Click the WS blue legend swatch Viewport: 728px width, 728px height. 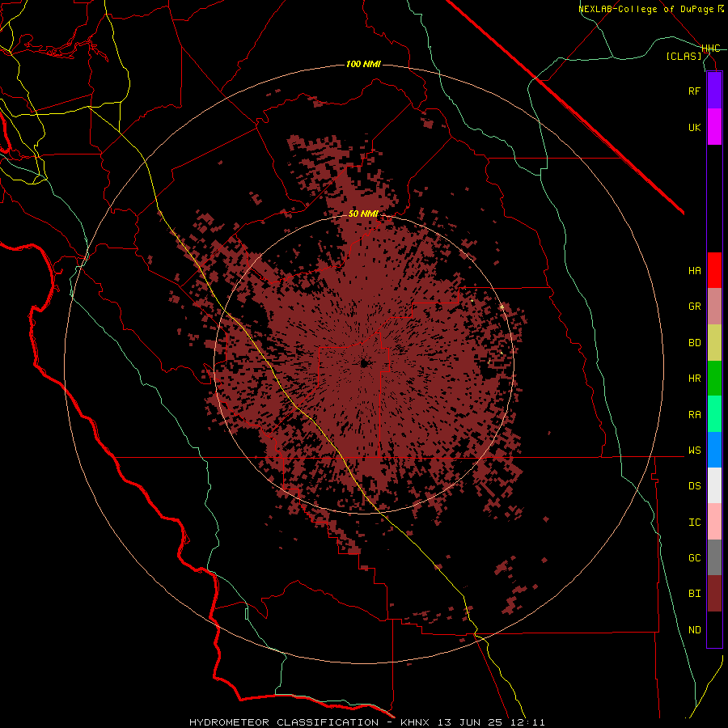click(714, 450)
